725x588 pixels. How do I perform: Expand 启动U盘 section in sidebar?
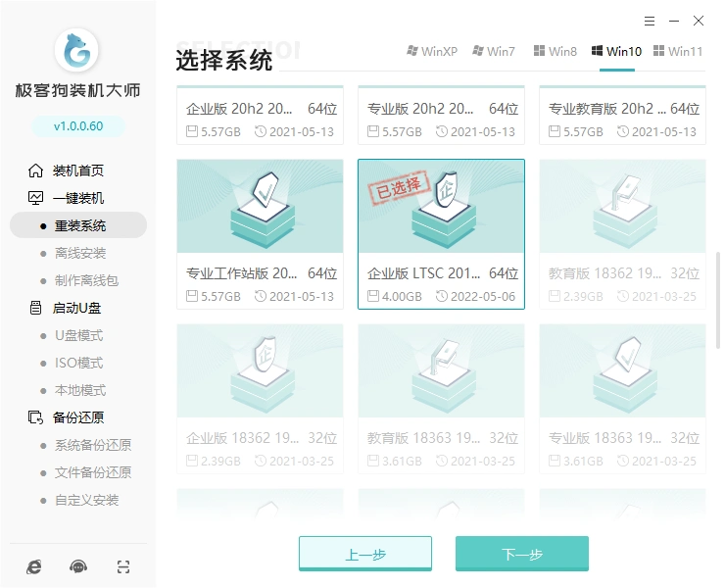pos(76,308)
